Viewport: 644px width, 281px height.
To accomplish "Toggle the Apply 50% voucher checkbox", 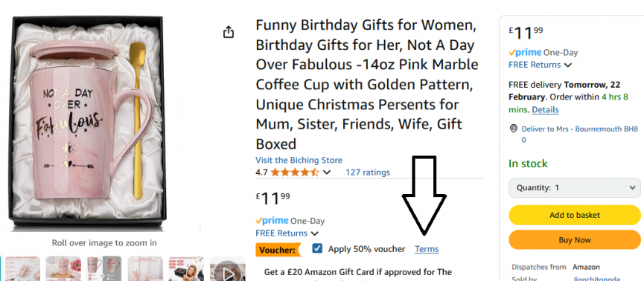I will [317, 248].
